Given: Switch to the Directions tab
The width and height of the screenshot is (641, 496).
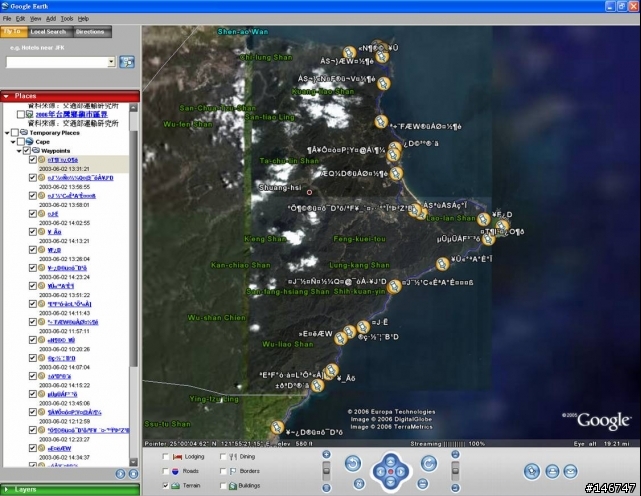Looking at the screenshot, I should 92,31.
